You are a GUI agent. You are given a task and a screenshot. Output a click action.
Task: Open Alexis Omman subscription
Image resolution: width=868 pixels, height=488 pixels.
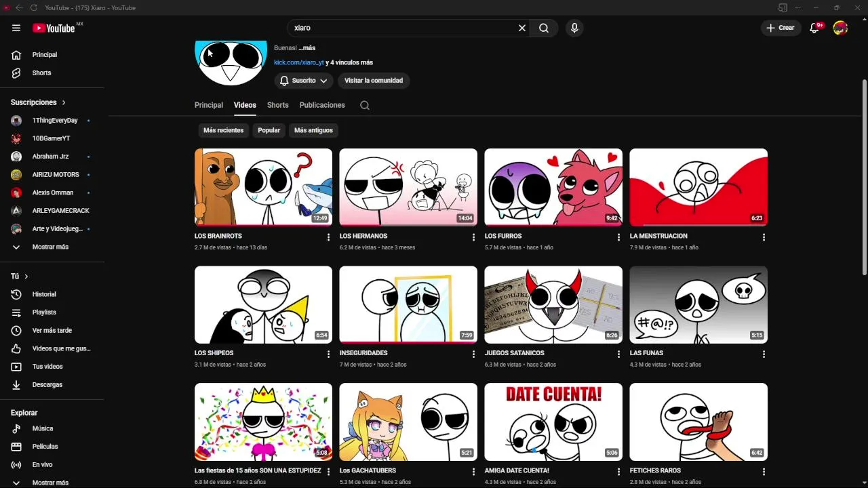(52, 192)
